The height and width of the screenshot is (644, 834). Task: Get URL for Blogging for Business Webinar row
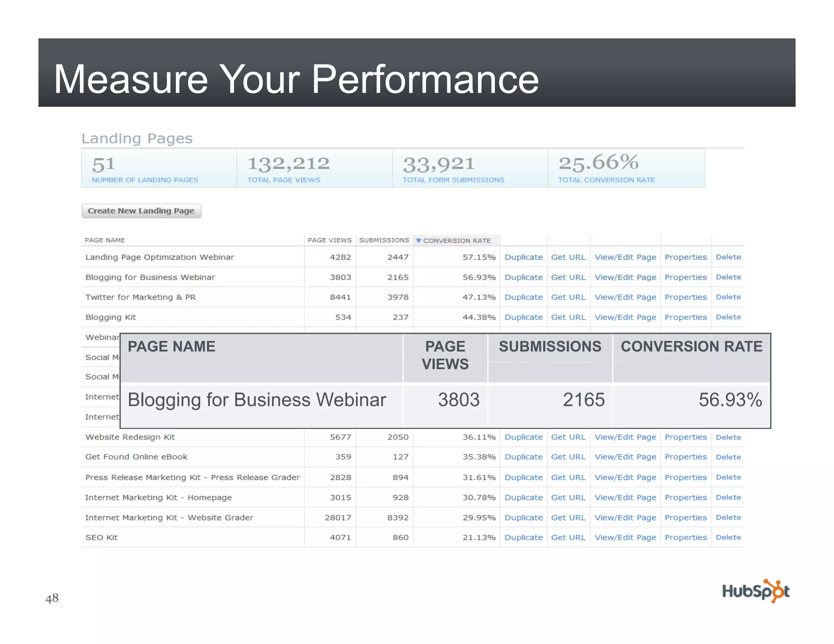click(x=568, y=277)
